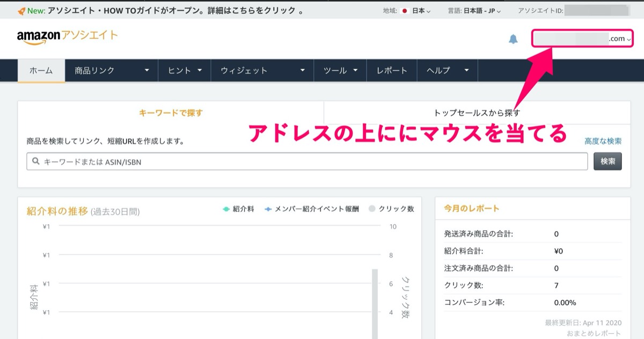
Task: Click the 発送済み商品の合計 row label
Action: [479, 234]
